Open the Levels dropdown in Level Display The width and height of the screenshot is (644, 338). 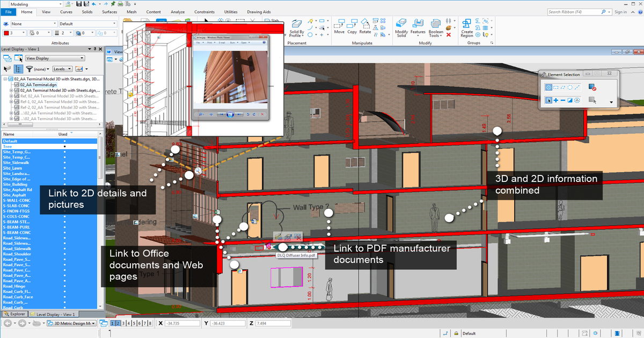coord(62,69)
